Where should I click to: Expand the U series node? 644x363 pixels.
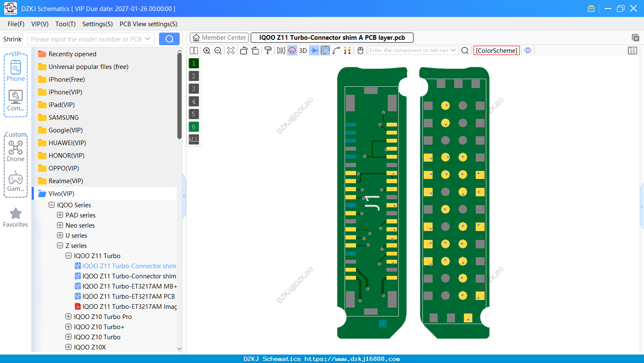(x=60, y=235)
